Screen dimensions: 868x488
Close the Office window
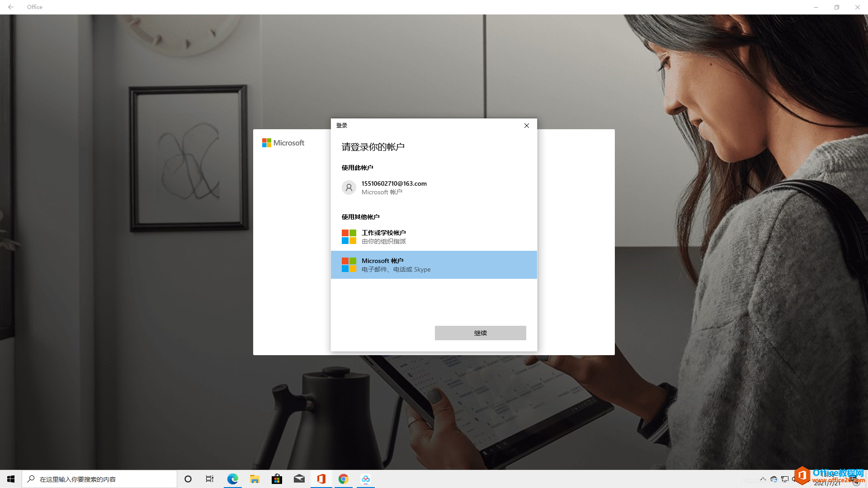click(x=858, y=7)
